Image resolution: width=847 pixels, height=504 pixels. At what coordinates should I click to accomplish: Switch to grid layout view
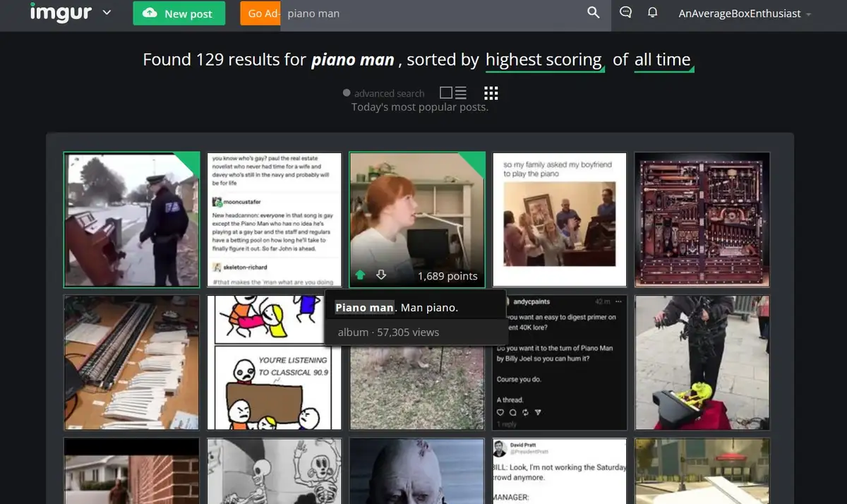coord(491,93)
